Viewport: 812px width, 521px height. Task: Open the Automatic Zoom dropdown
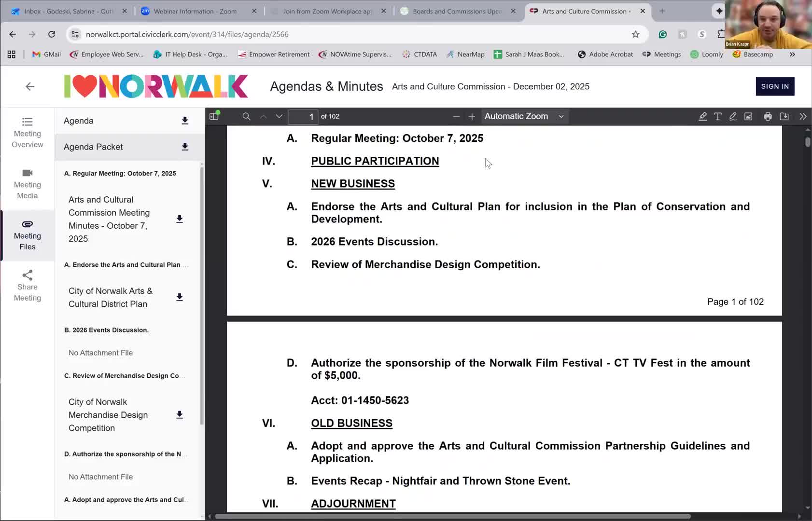[x=524, y=116]
